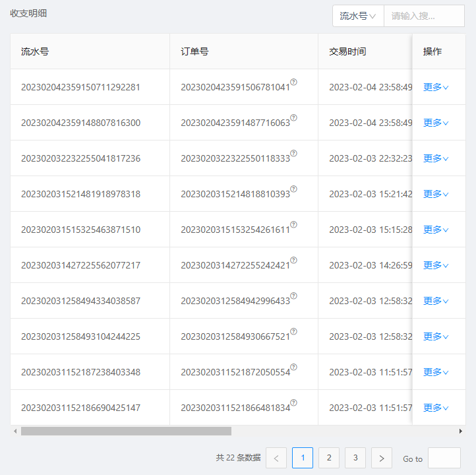Screen dimensions: 476x475
Task: Select pagination page 2
Action: [x=329, y=458]
